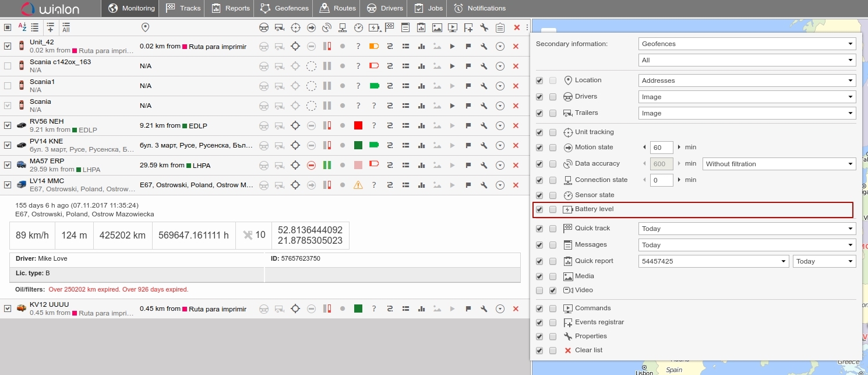Click the unit tracking icon for RV56 NEH
The width and height of the screenshot is (868, 375).
pyautogui.click(x=295, y=125)
